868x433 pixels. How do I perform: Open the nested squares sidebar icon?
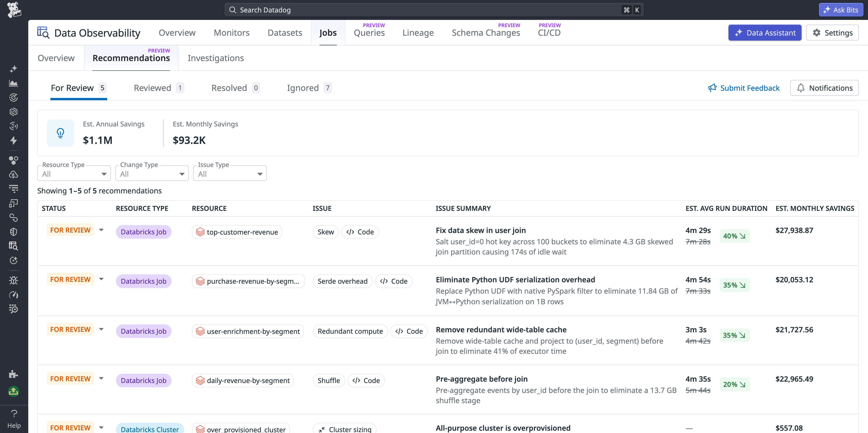pos(14,203)
